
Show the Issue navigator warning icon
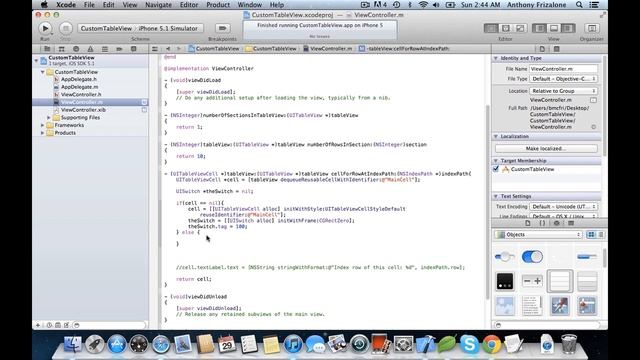pyautogui.click(x=90, y=49)
